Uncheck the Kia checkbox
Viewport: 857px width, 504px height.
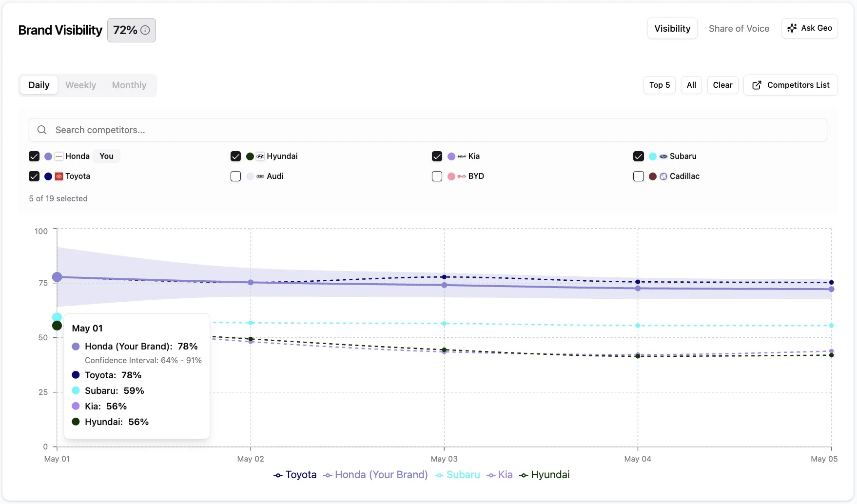[437, 156]
